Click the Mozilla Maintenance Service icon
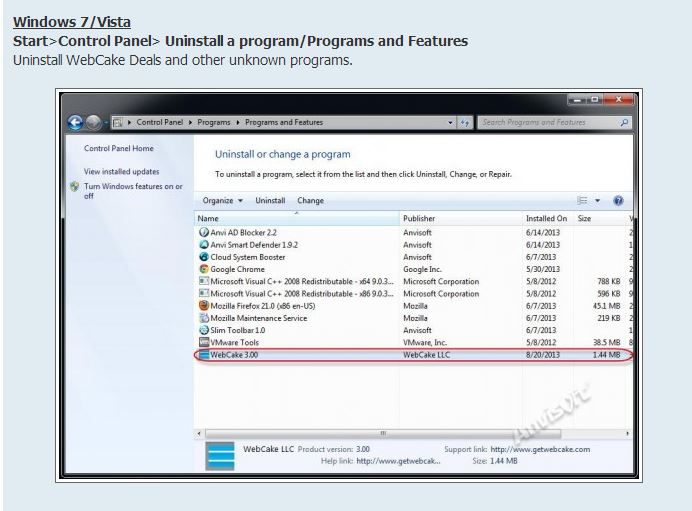 click(203, 318)
